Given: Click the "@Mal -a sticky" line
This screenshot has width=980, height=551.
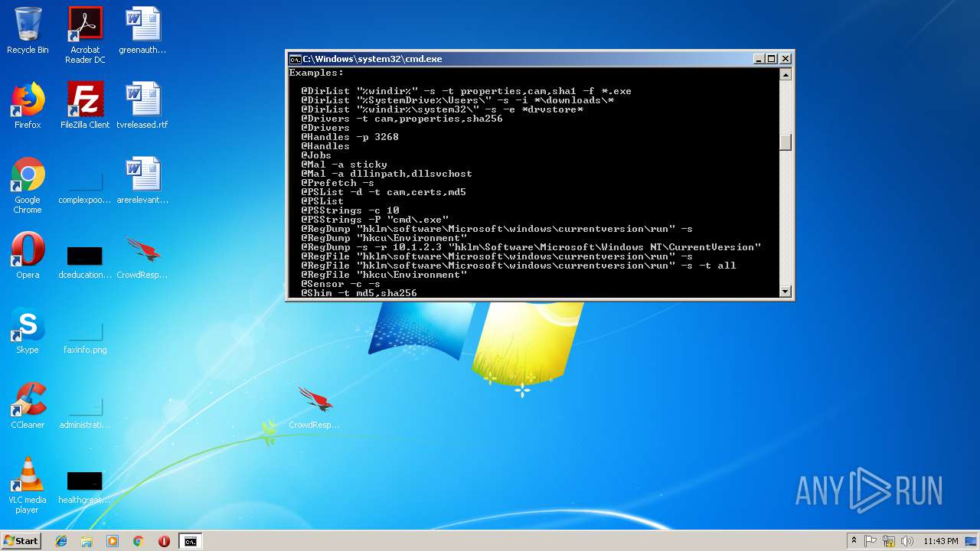Looking at the screenshot, I should click(344, 165).
